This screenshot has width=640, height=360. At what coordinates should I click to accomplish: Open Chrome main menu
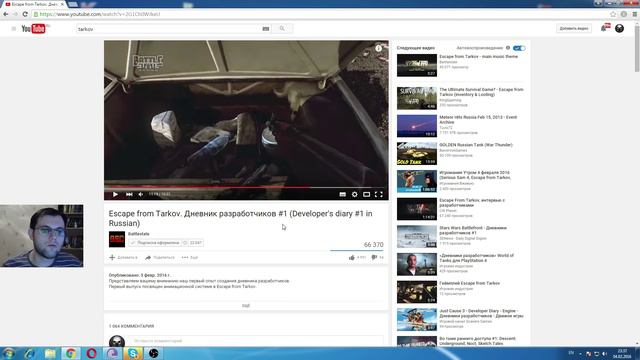pyautogui.click(x=635, y=14)
